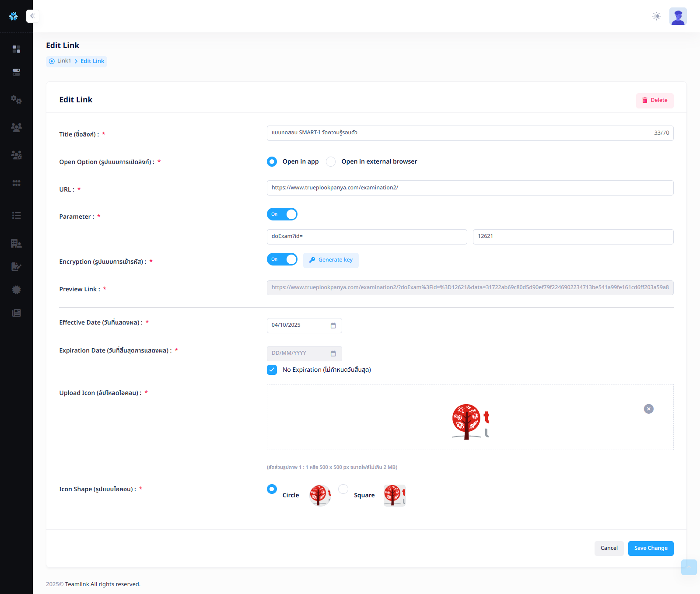Viewport: 700px width, 594px height.
Task: Choose the Square icon shape
Action: click(343, 489)
